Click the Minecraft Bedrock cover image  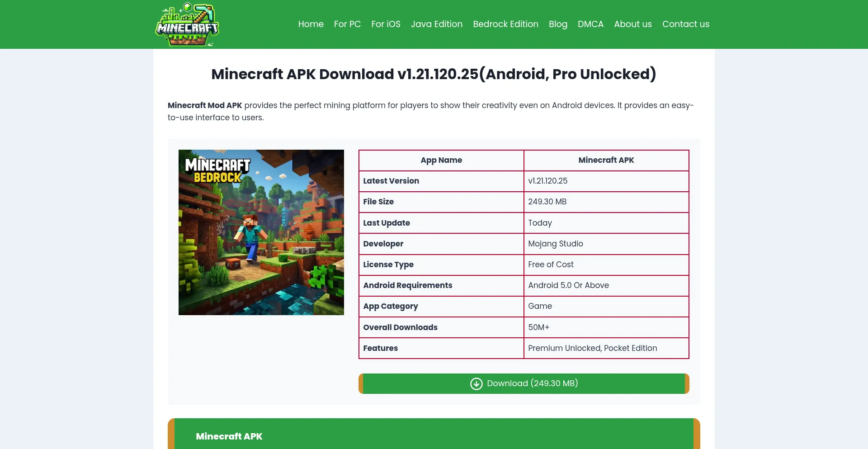pyautogui.click(x=261, y=232)
